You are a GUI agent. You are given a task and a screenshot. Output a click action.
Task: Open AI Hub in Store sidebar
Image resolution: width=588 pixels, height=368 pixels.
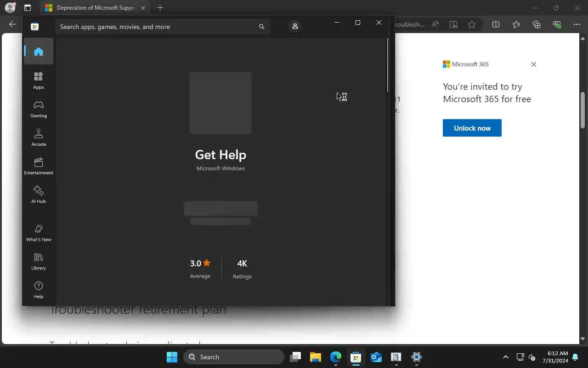(x=39, y=195)
